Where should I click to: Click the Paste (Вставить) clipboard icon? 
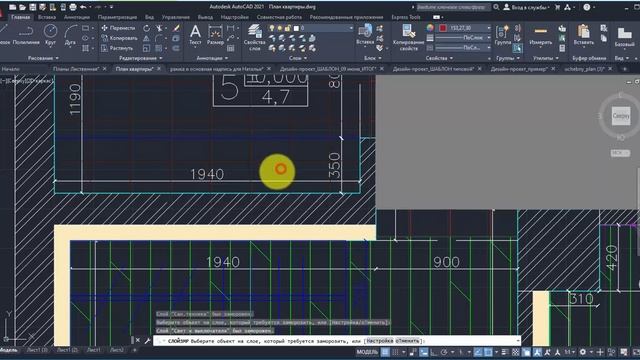pos(584,35)
